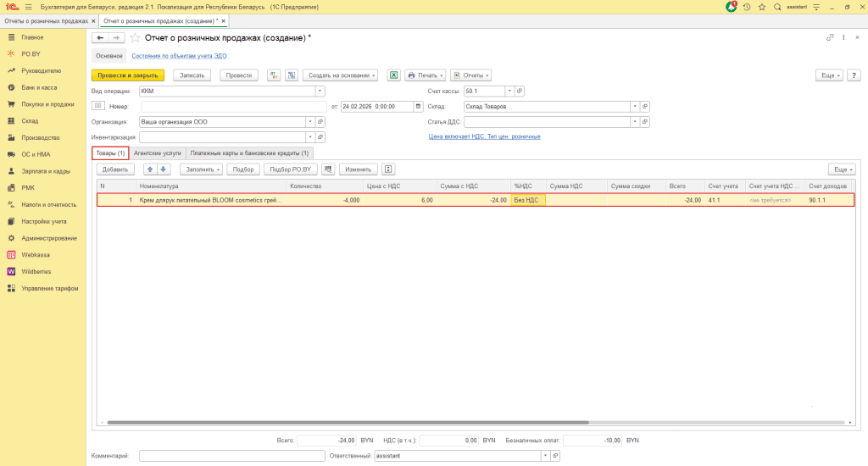Image resolution: width=868 pixels, height=466 pixels.
Task: Open Банк и касса in the sidebar
Action: click(x=39, y=87)
